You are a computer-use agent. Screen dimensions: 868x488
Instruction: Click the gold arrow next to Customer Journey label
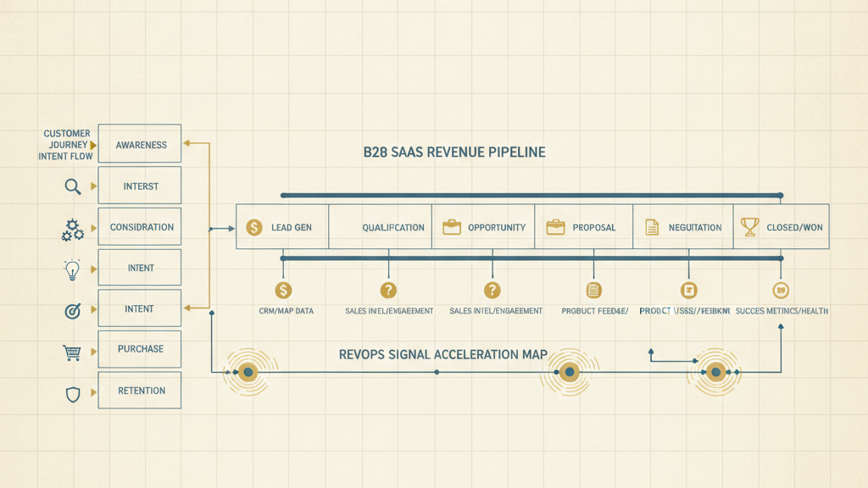(x=93, y=145)
